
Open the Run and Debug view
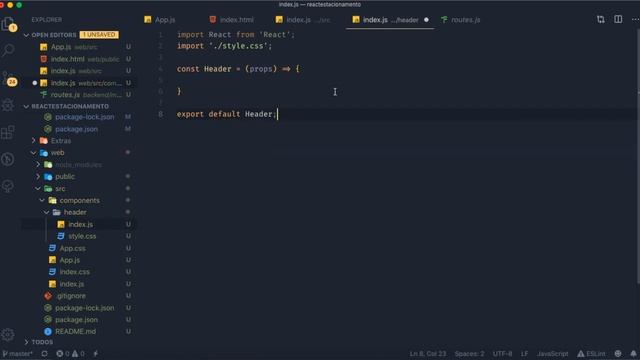coord(8,105)
